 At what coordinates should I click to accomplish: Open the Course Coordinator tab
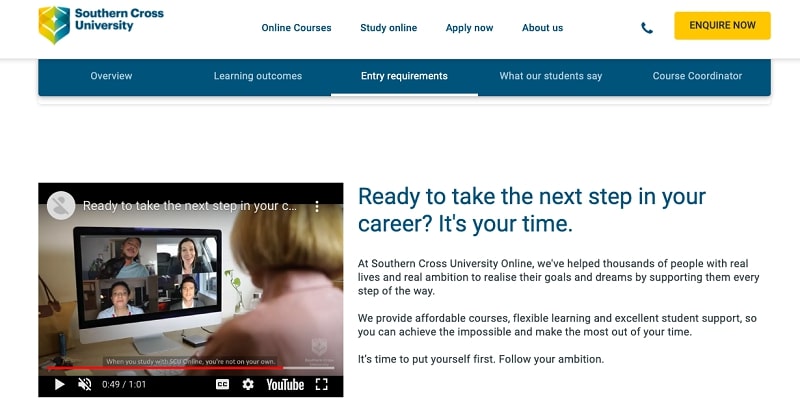pyautogui.click(x=697, y=76)
